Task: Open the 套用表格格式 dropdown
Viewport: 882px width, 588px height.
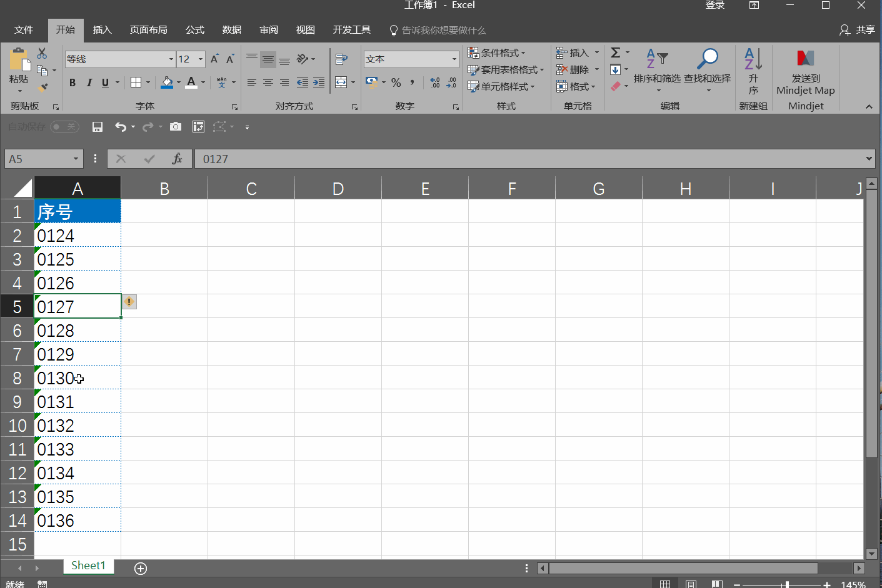Action: [x=506, y=70]
